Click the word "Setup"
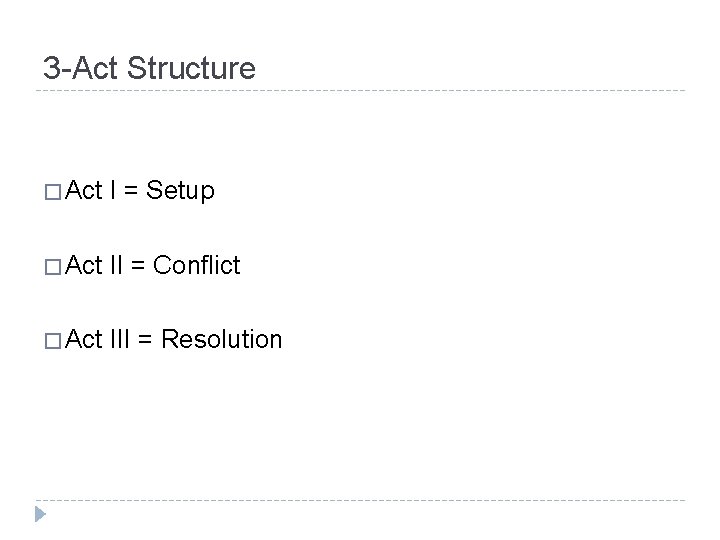 180,190
